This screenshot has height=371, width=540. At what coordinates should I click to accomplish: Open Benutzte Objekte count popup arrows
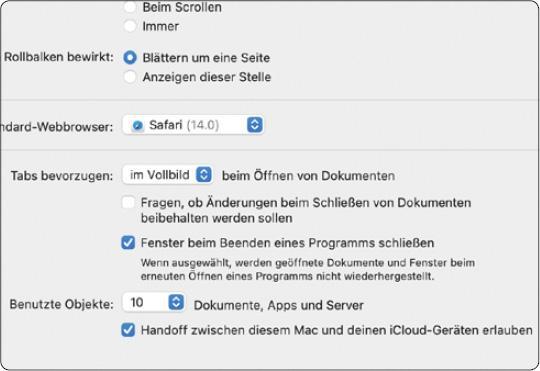click(x=176, y=302)
